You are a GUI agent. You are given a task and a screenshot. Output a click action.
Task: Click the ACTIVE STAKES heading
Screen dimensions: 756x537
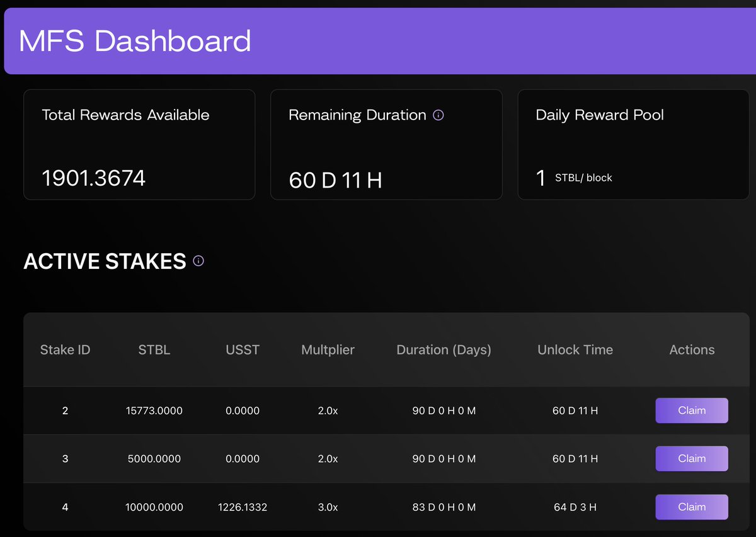[x=105, y=261]
